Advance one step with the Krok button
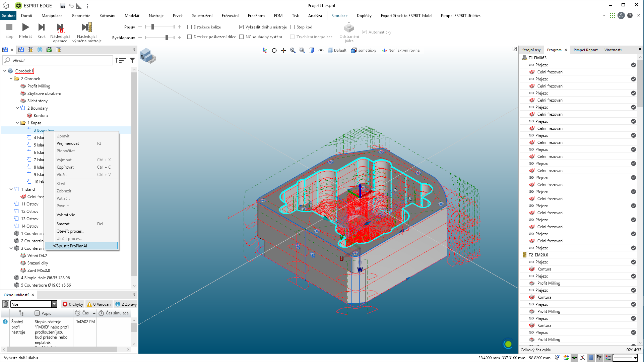This screenshot has height=362, width=644. 42,31
